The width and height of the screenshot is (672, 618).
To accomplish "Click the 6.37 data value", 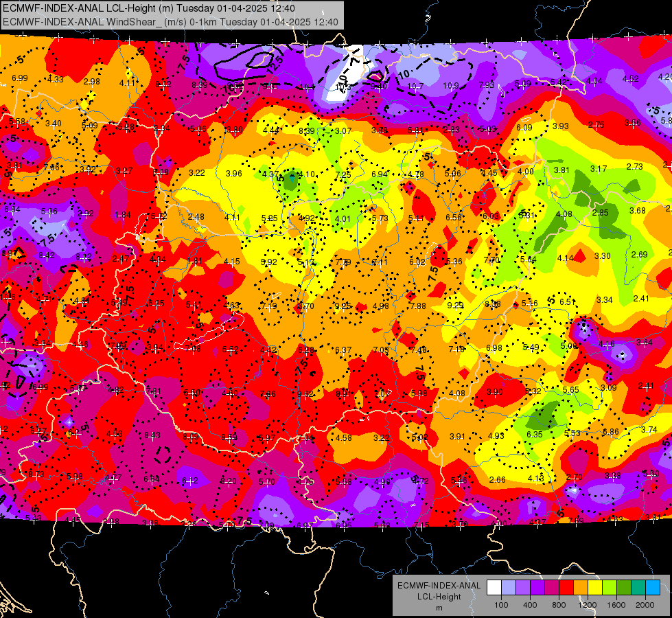I will 343,350.
